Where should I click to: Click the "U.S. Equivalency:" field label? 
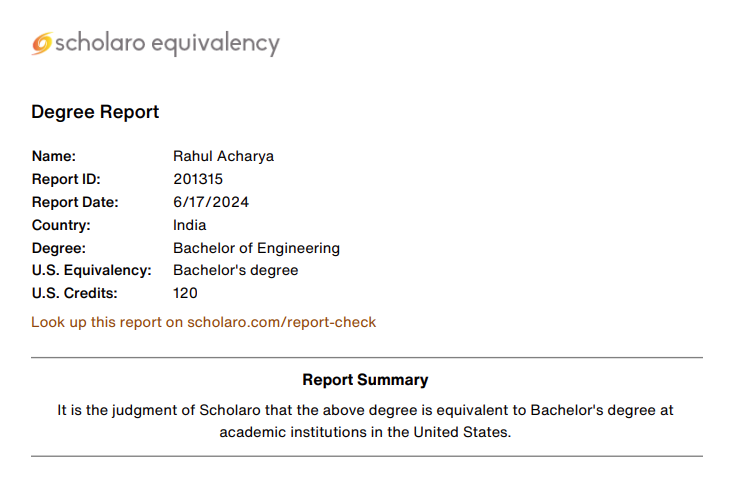(91, 270)
